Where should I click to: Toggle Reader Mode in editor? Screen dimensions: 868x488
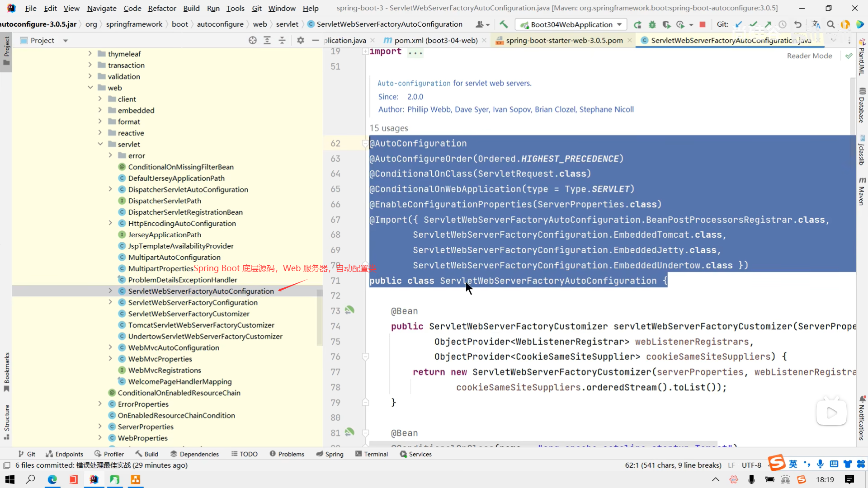[809, 56]
